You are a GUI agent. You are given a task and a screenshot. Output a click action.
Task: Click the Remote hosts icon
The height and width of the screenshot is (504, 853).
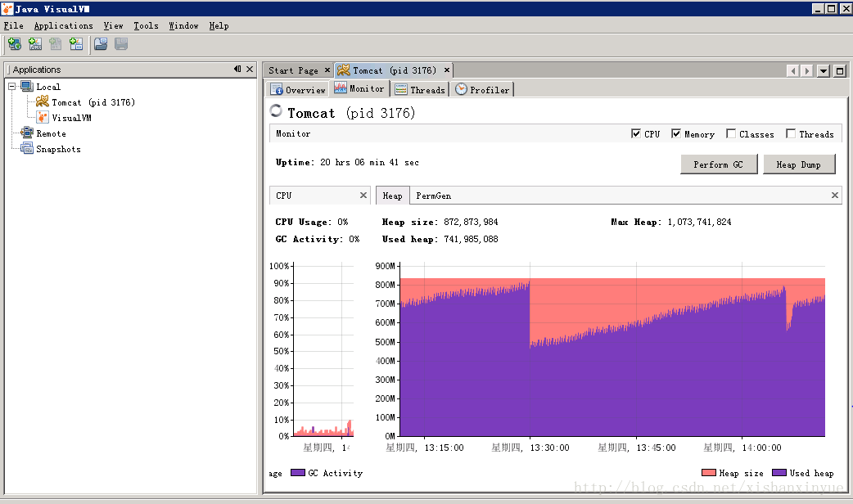27,133
